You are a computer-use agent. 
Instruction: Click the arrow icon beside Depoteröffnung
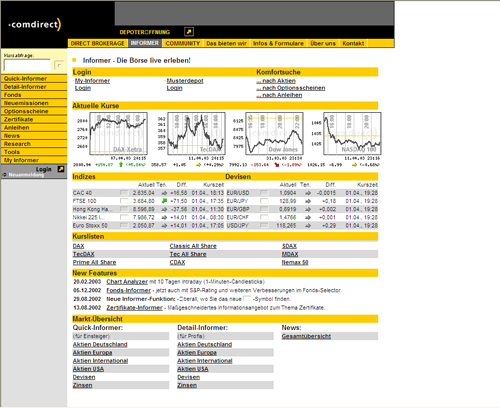[189, 32]
